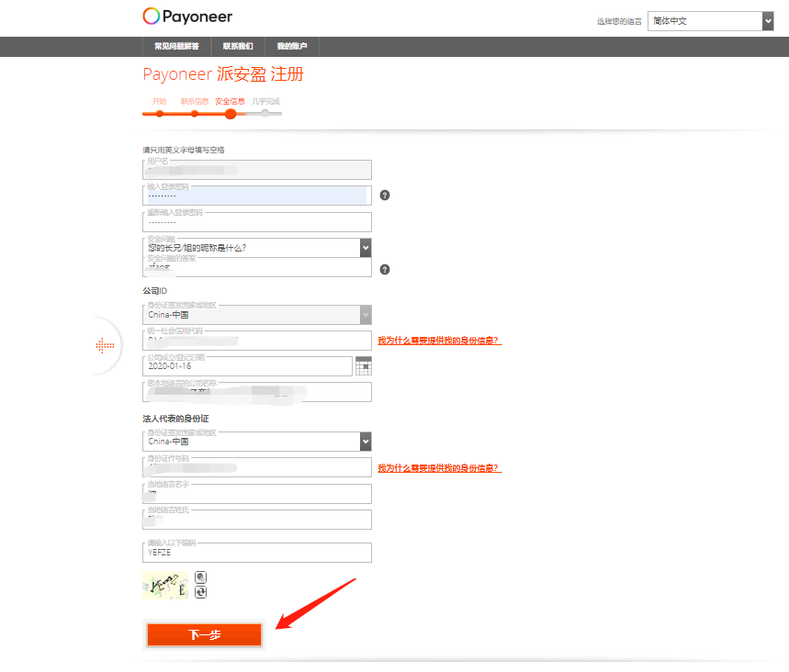
Task: Select the 安全信息 registration step
Action: tap(230, 101)
